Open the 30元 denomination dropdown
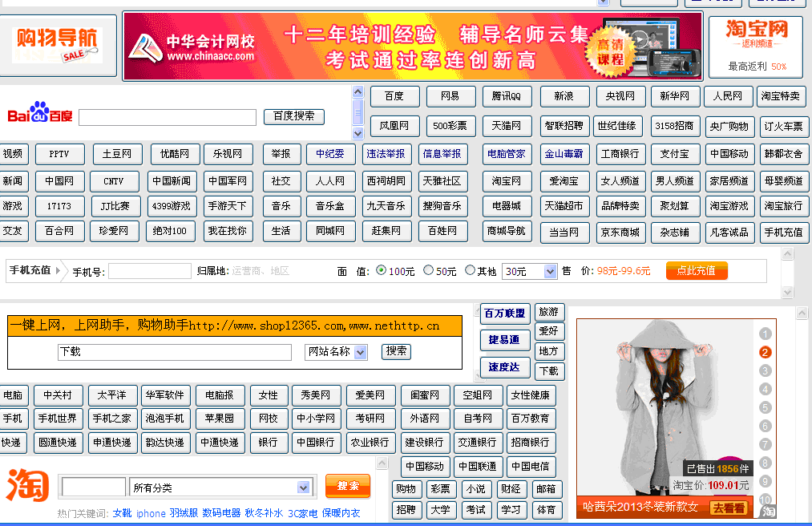812x526 pixels. click(529, 270)
